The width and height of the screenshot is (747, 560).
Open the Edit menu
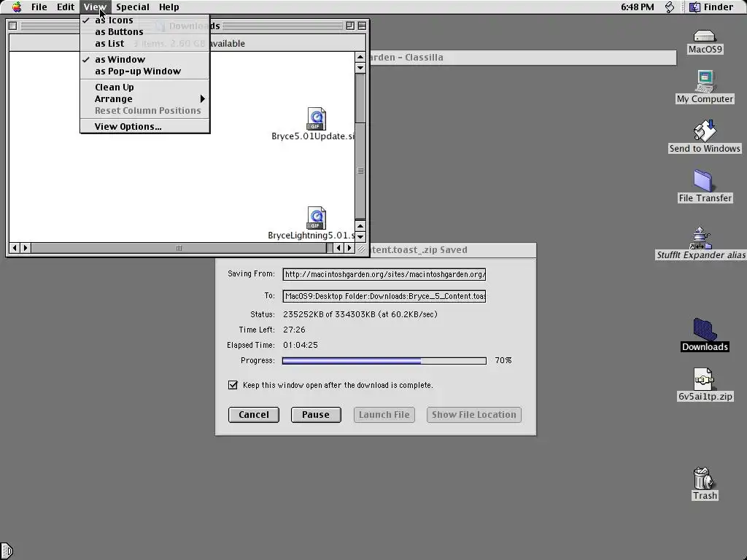pos(65,7)
